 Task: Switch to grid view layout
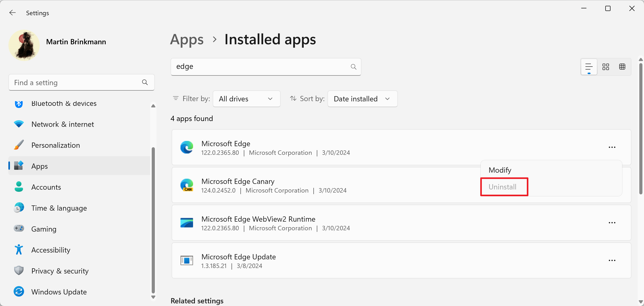click(606, 67)
